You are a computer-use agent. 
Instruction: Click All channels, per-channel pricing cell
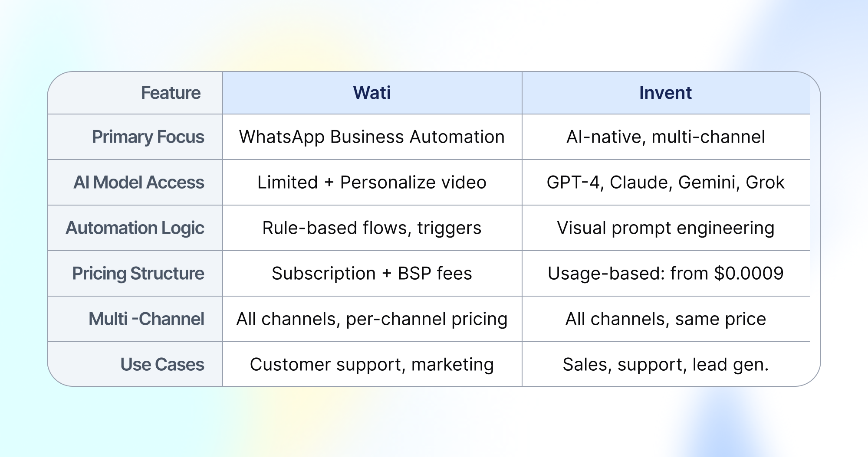click(x=372, y=319)
